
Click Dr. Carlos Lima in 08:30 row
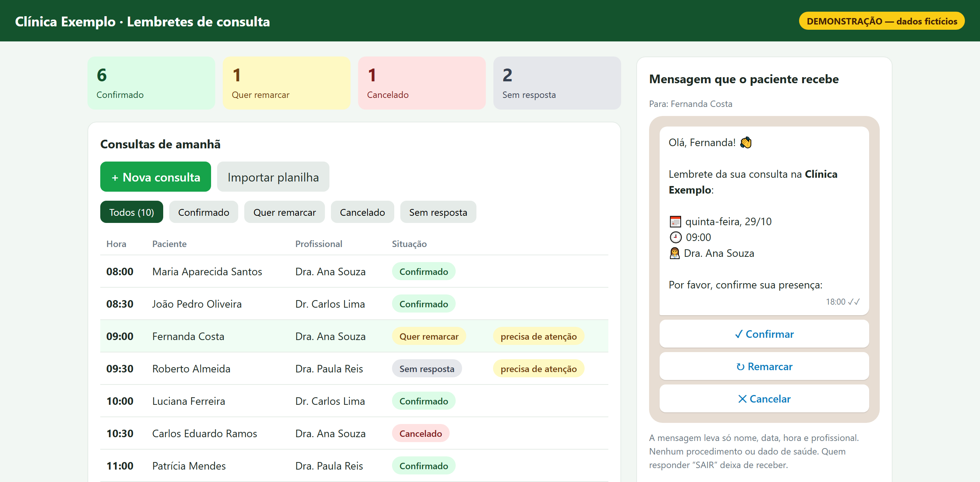[x=330, y=304]
